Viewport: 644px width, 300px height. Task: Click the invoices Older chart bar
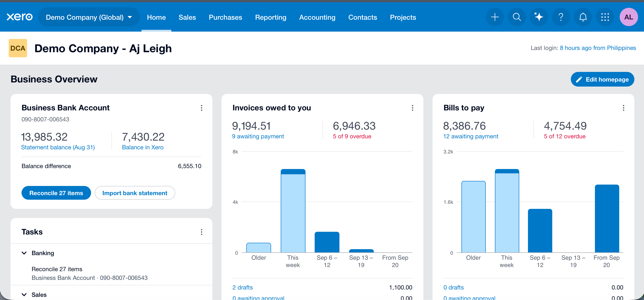[258, 248]
